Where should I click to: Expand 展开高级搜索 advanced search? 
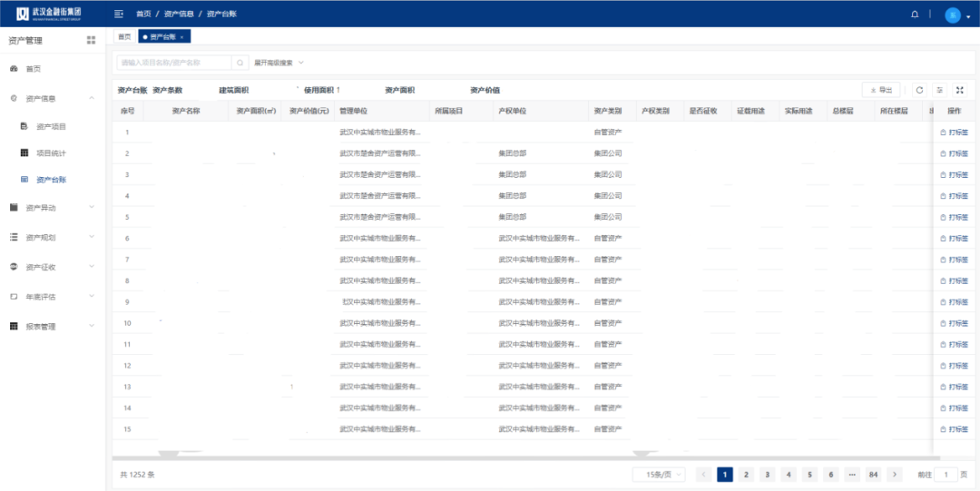click(x=279, y=63)
